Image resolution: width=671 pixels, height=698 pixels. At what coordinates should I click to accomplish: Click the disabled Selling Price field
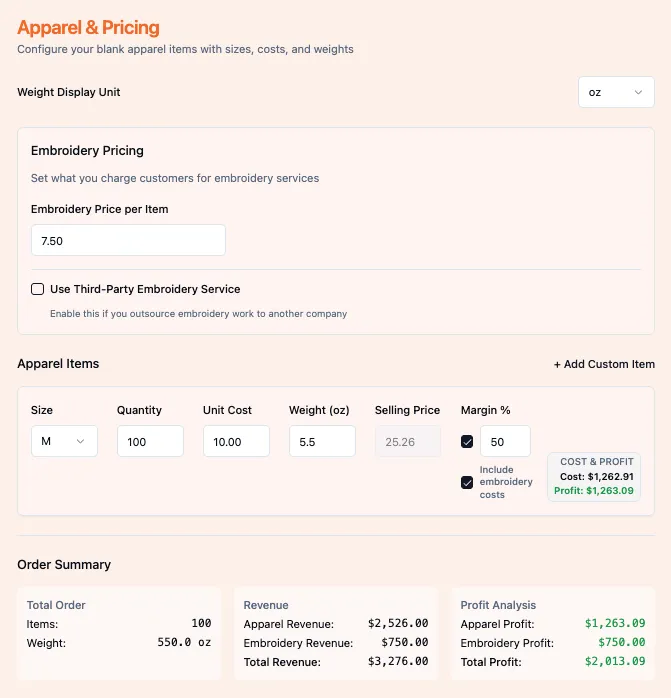[x=408, y=441]
